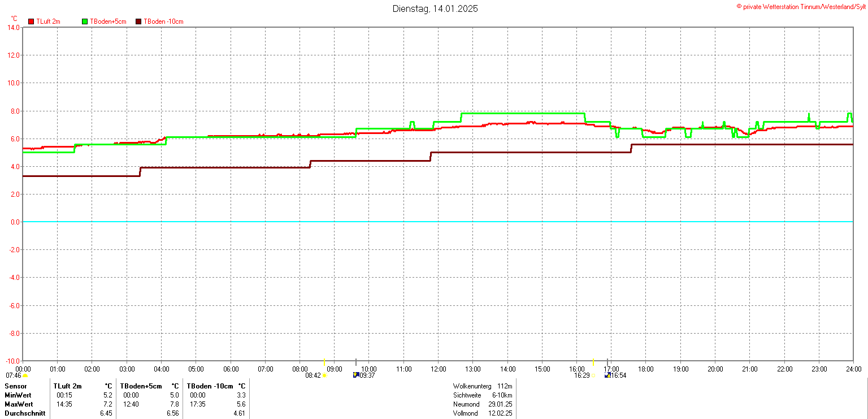Click the yellow tick marker near 16:30 on axis
This screenshot has height=419, width=868.
point(593,362)
